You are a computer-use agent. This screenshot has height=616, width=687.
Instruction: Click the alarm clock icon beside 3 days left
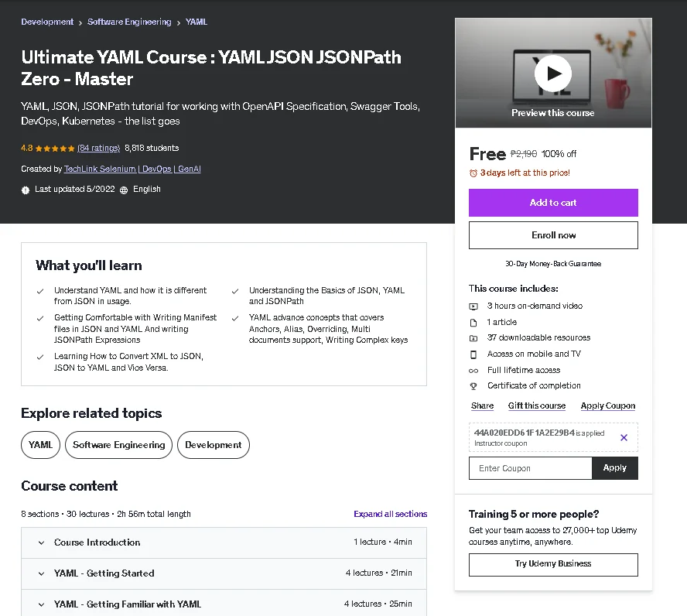click(473, 173)
